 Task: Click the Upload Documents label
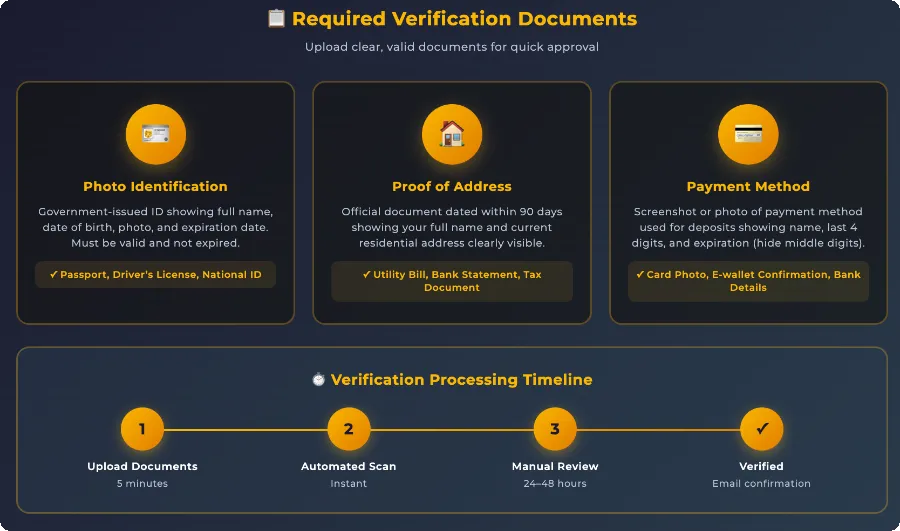[142, 466]
